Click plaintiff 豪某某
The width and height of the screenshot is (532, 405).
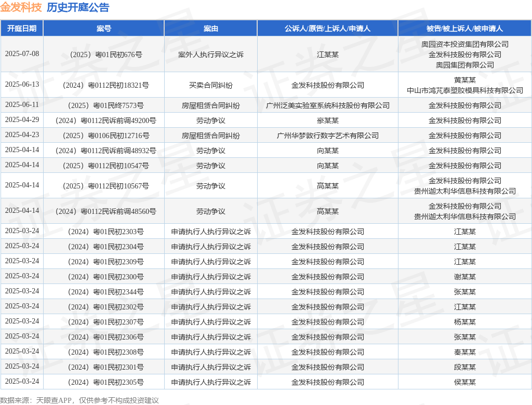pos(327,120)
